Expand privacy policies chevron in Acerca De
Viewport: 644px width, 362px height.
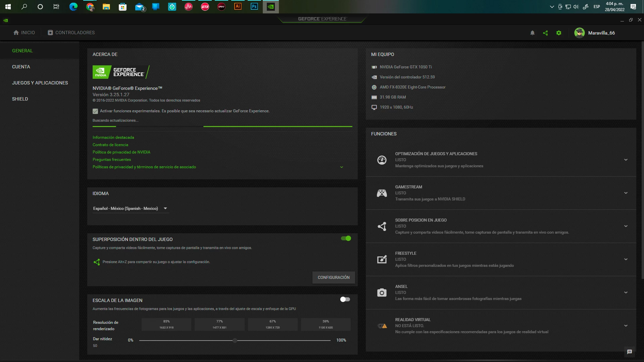pyautogui.click(x=342, y=167)
